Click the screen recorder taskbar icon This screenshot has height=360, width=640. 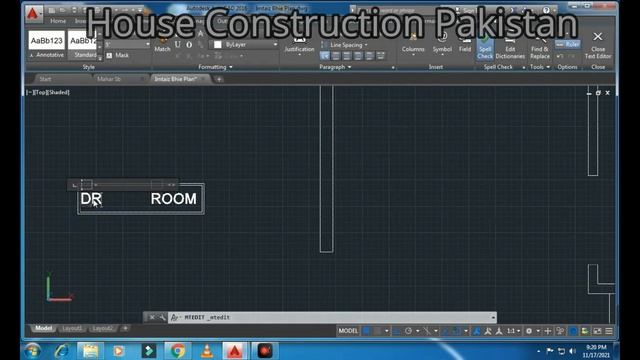point(264,351)
